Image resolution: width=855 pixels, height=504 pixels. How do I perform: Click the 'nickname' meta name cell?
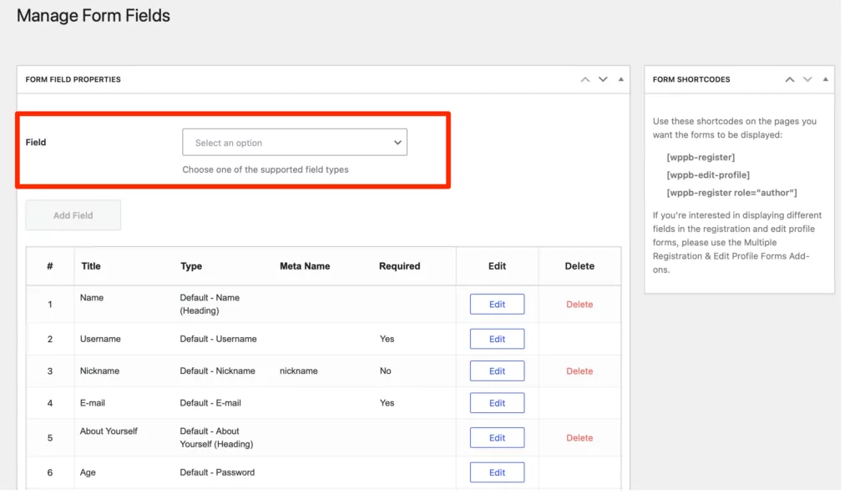coord(299,371)
